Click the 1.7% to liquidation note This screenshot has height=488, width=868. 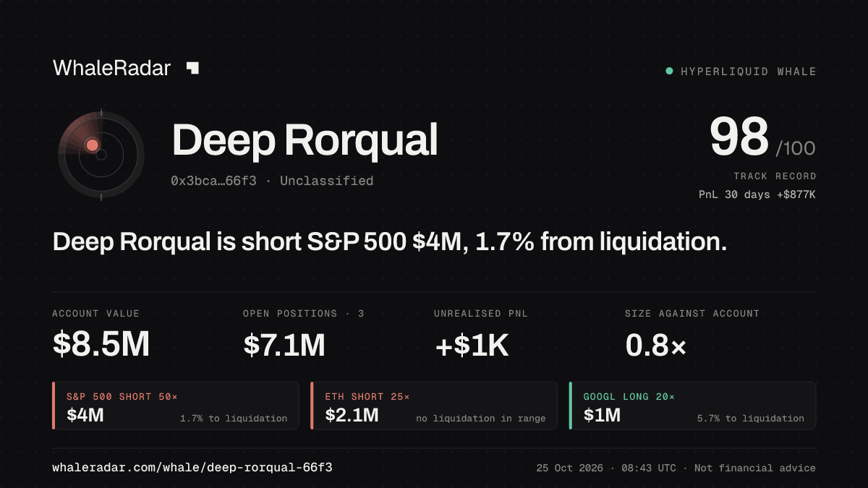pyautogui.click(x=234, y=419)
